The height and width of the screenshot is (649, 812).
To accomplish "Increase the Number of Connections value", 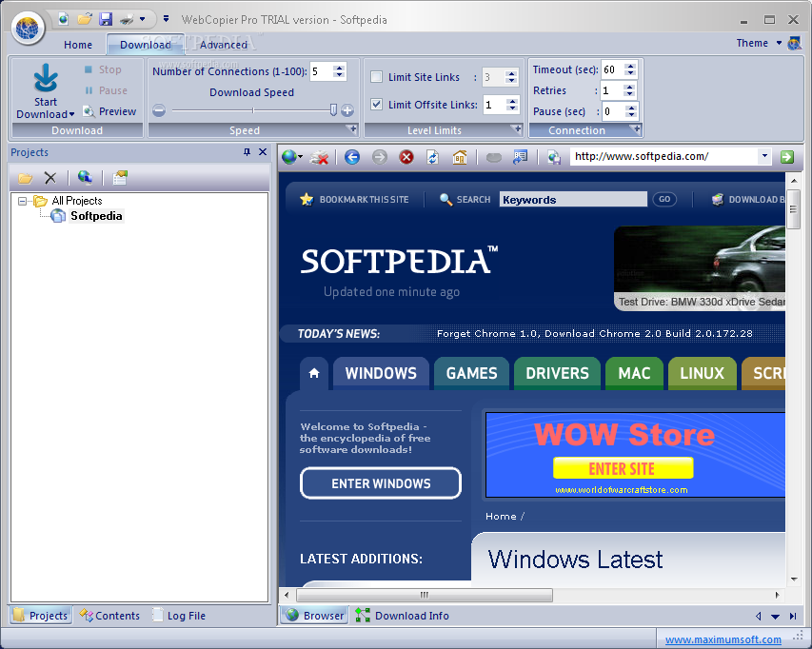I will click(x=340, y=68).
